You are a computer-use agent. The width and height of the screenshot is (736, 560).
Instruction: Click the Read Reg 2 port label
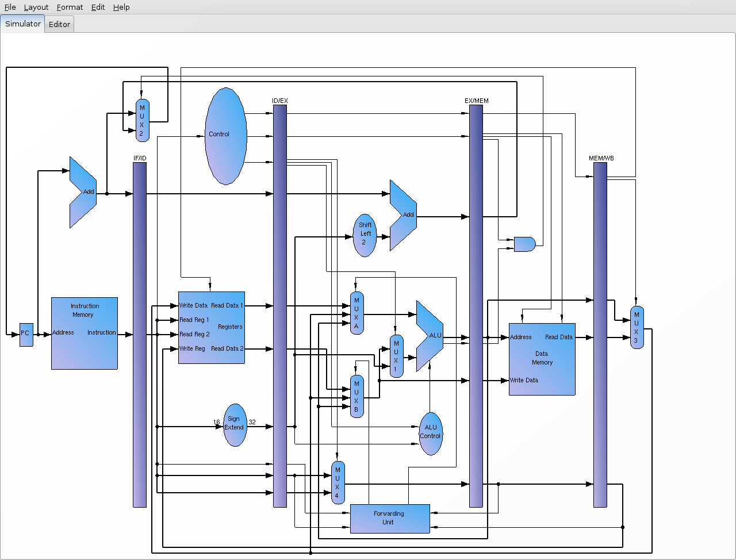(x=194, y=334)
